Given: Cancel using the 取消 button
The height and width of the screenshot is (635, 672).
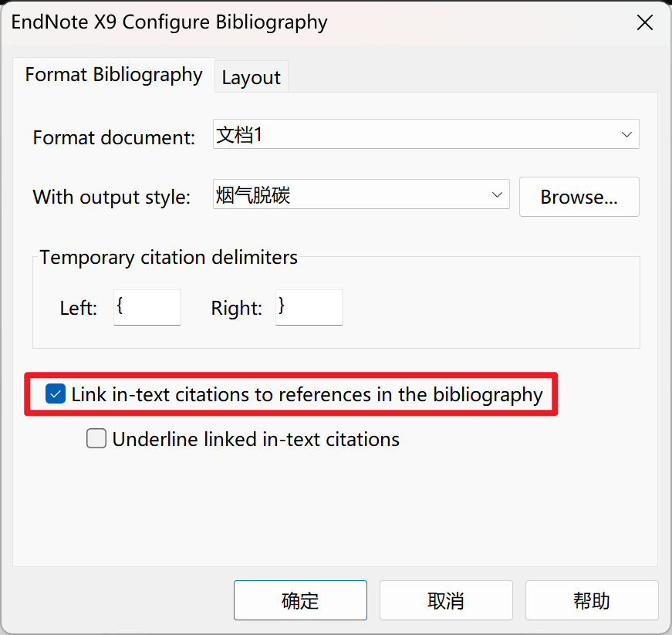Looking at the screenshot, I should click(446, 600).
